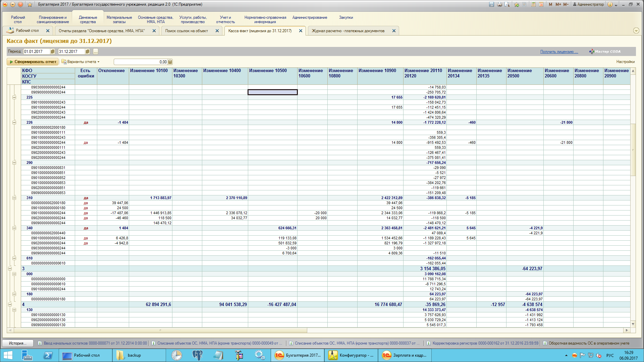644x362 pixels.
Task: Collapse the 180 group row
Action: click(14, 294)
